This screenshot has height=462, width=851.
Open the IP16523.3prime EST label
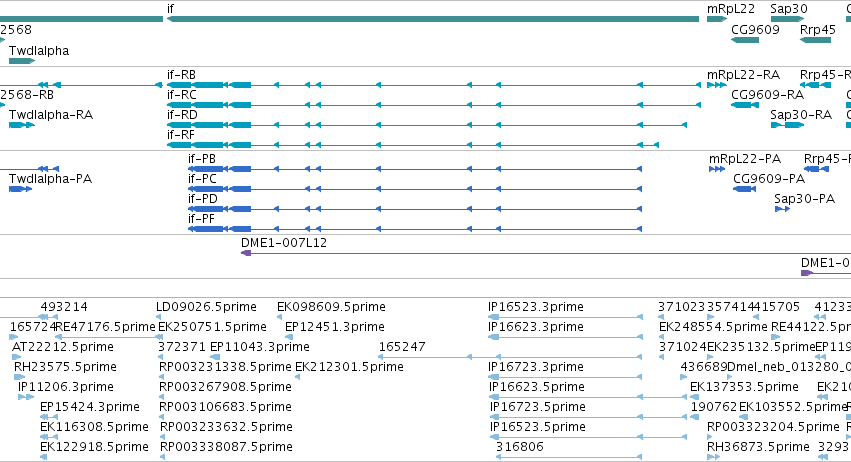click(536, 307)
